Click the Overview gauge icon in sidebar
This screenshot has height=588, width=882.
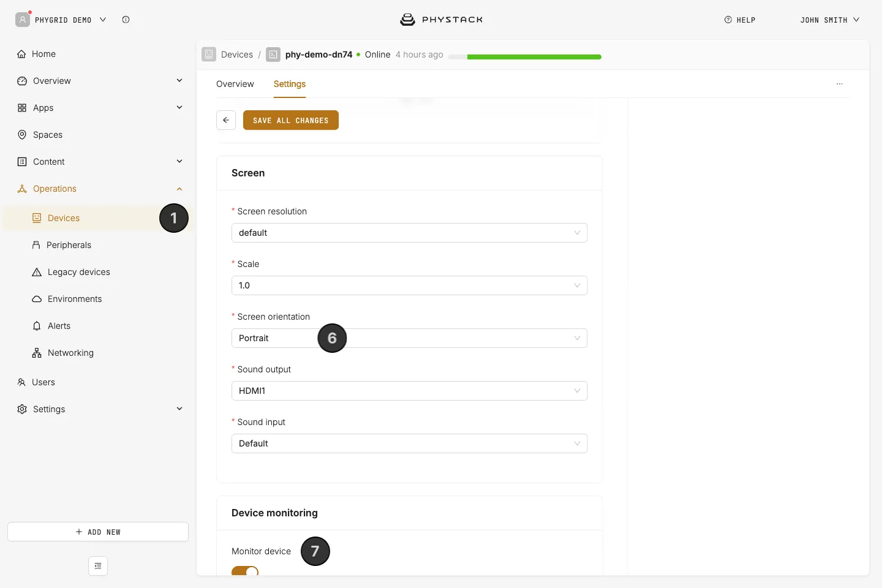click(x=22, y=81)
